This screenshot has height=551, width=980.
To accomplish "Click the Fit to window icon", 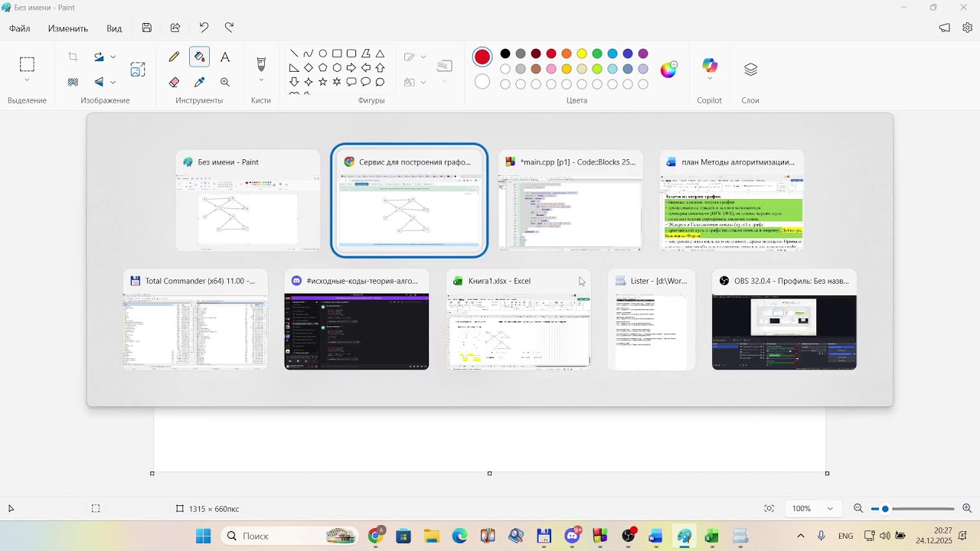I will click(x=769, y=509).
